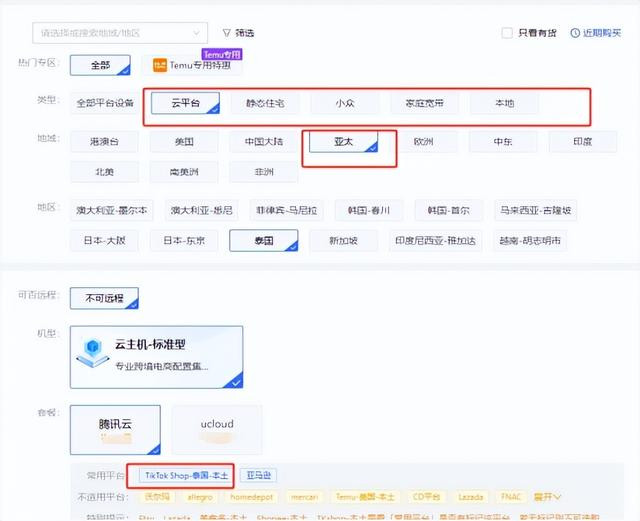The height and width of the screenshot is (521, 640).
Task: Select the Temu专用特惠 hot zone
Action: coord(192,65)
